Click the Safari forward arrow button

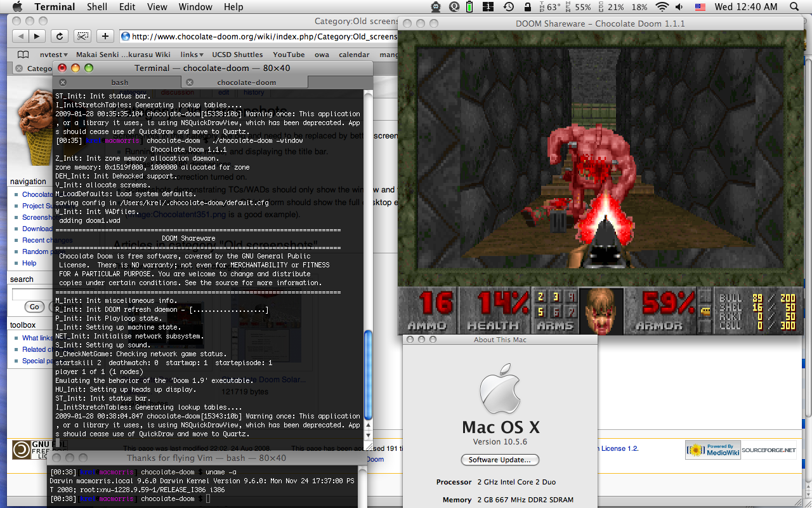tap(37, 36)
